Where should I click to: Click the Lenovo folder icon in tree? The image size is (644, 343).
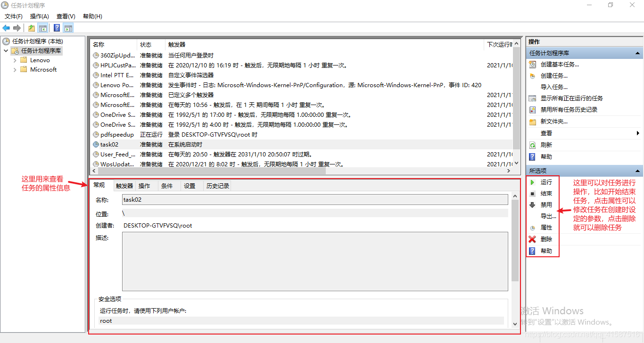click(24, 60)
